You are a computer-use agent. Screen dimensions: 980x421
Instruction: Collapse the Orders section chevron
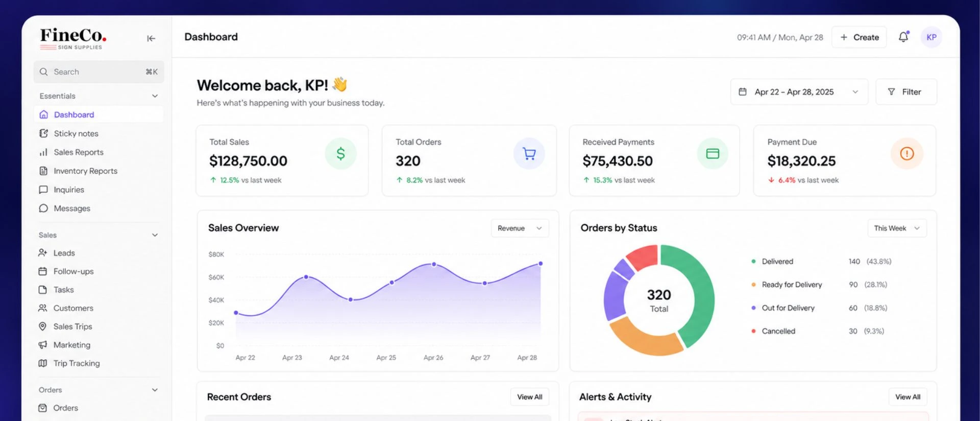pos(155,390)
